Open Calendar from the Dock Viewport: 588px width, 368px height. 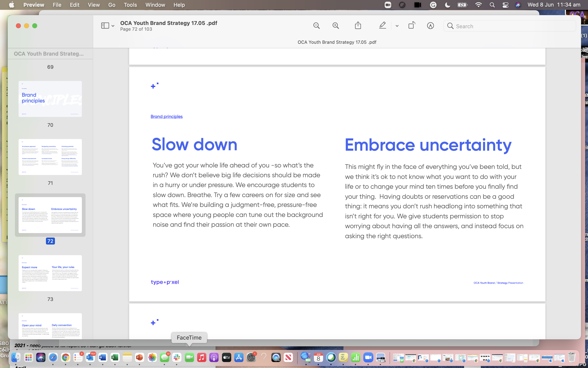tap(318, 357)
